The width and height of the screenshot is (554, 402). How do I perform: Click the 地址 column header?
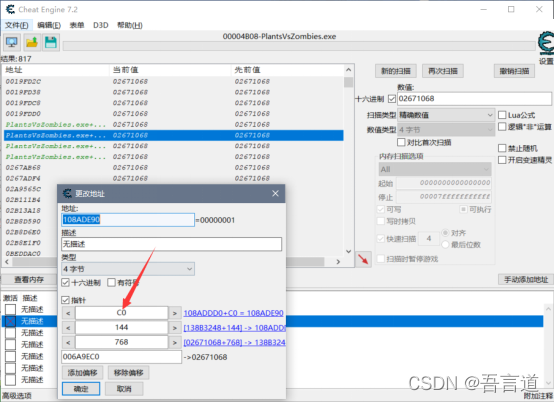coord(56,70)
